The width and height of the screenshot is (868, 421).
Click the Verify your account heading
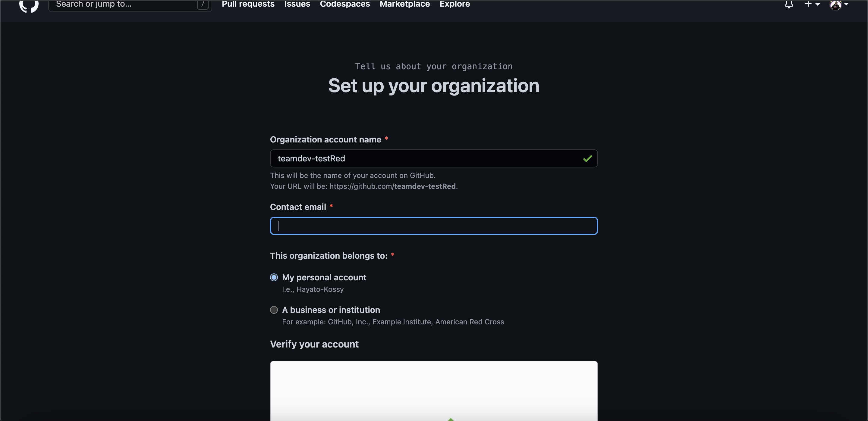[x=314, y=344]
